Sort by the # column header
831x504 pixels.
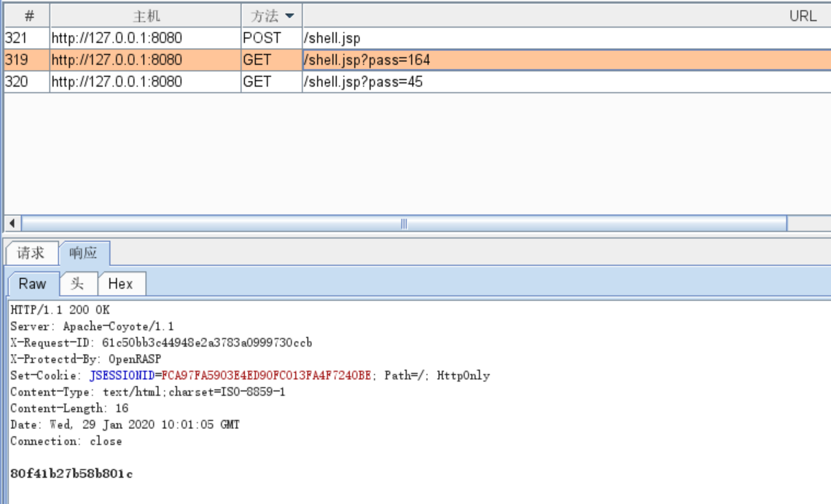[x=27, y=16]
